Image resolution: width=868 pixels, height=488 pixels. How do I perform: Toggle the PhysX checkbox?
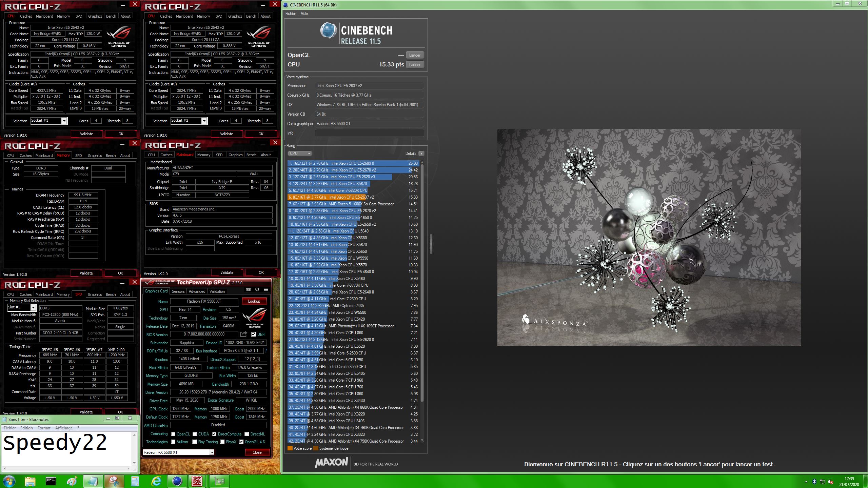click(222, 442)
